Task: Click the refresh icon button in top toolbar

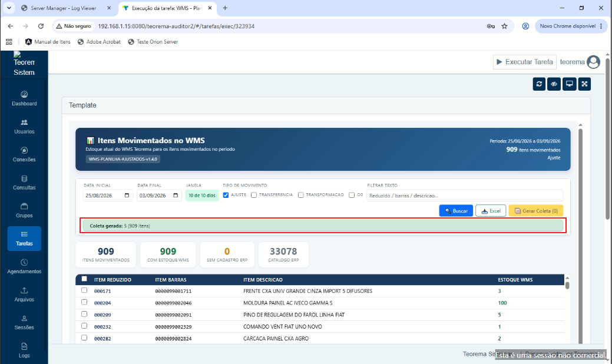Action: 539,84
